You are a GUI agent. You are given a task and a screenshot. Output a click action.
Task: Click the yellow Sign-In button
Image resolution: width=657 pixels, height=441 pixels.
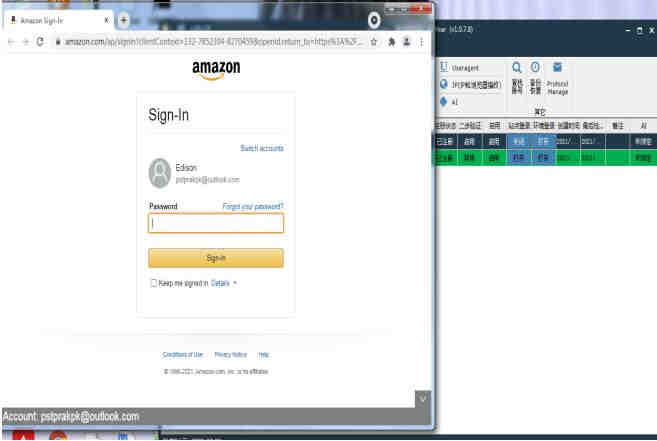[x=216, y=258]
